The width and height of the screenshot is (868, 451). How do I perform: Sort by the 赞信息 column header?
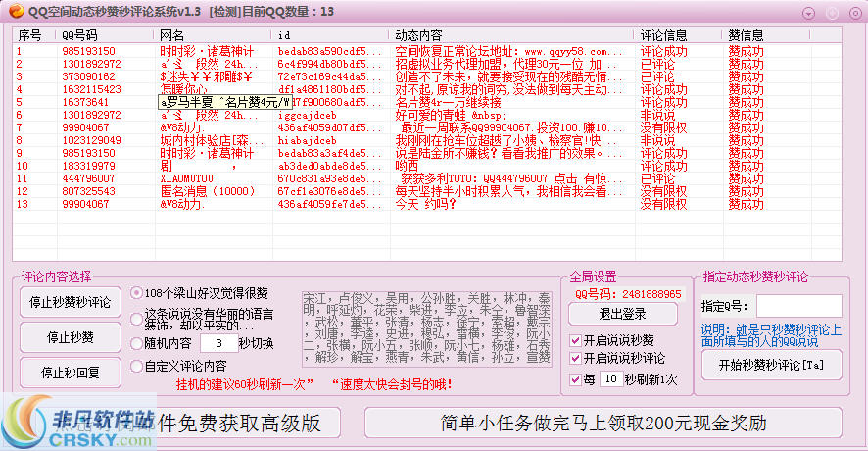pos(766,35)
